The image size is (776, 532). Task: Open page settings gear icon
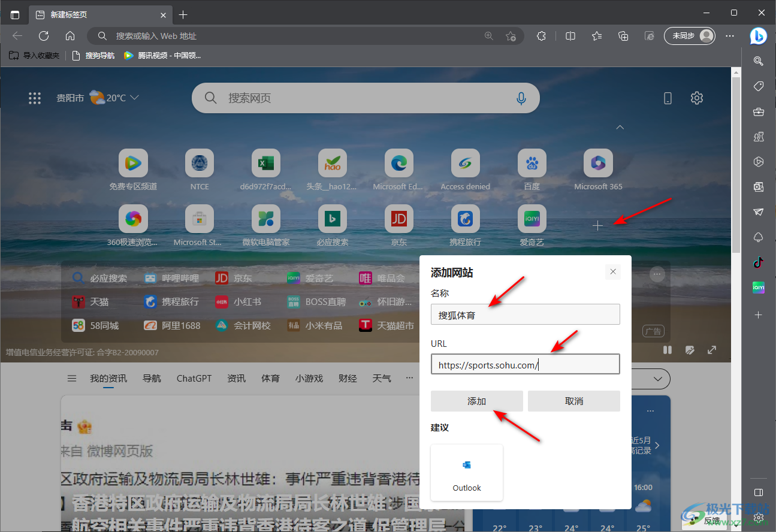coord(696,98)
